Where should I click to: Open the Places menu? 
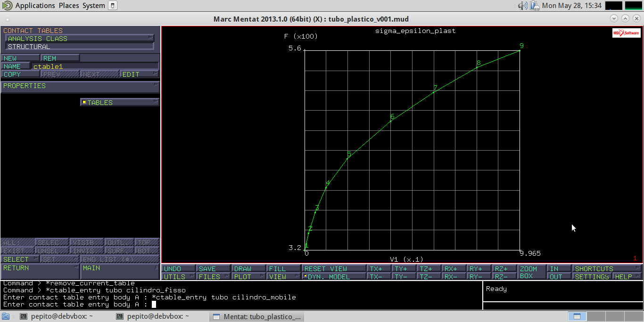(69, 6)
